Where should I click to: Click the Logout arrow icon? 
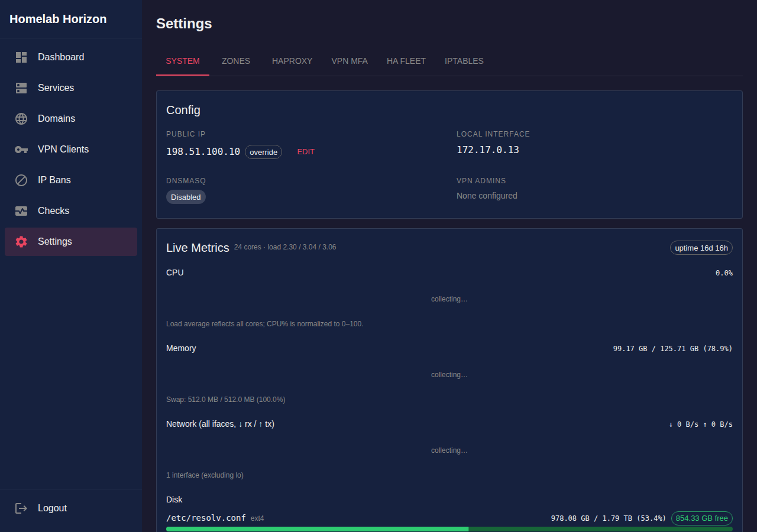point(21,508)
